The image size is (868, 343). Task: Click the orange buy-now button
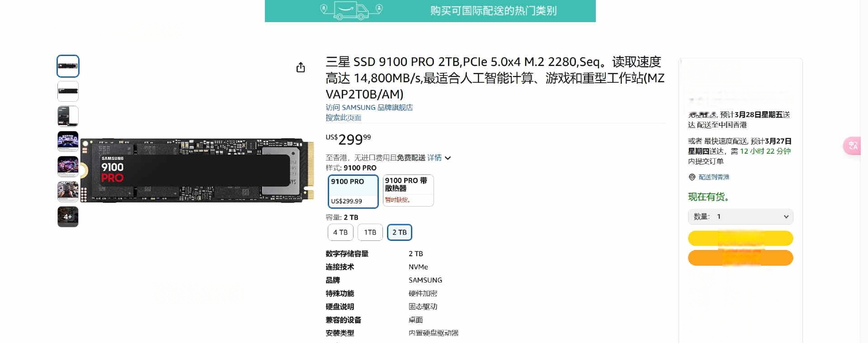pos(741,258)
